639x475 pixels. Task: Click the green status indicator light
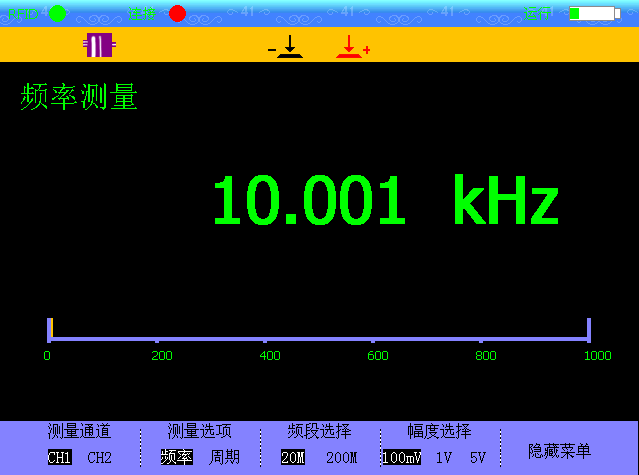58,13
